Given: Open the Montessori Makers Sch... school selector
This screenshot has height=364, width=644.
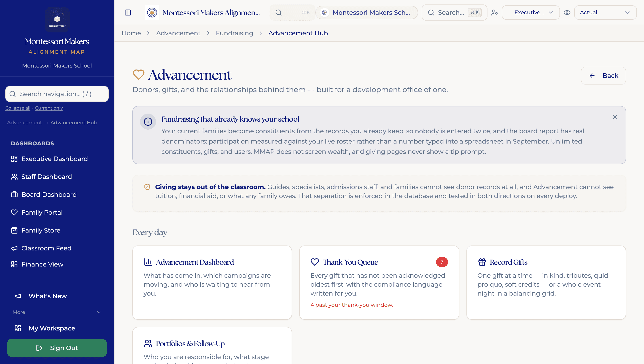Looking at the screenshot, I should click(x=366, y=13).
